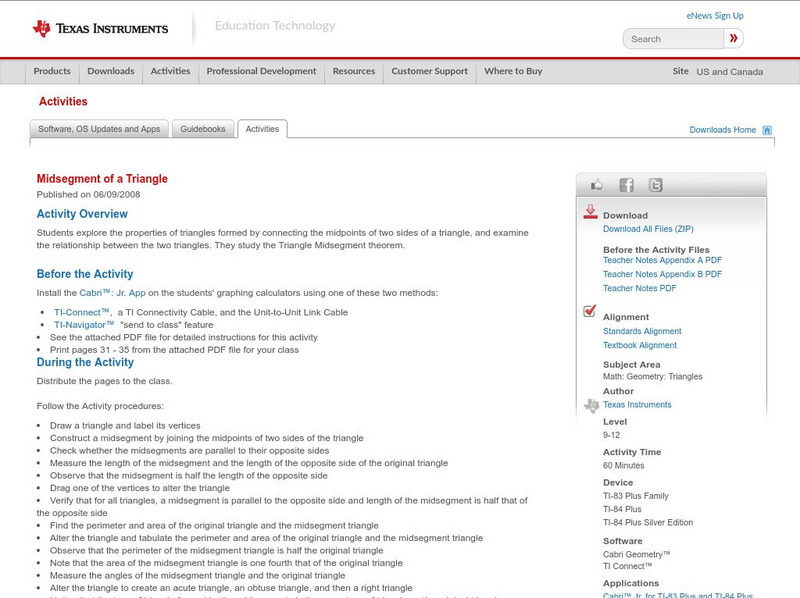The image size is (800, 598).
Task: Open the Where to Buy menu
Action: [x=513, y=71]
